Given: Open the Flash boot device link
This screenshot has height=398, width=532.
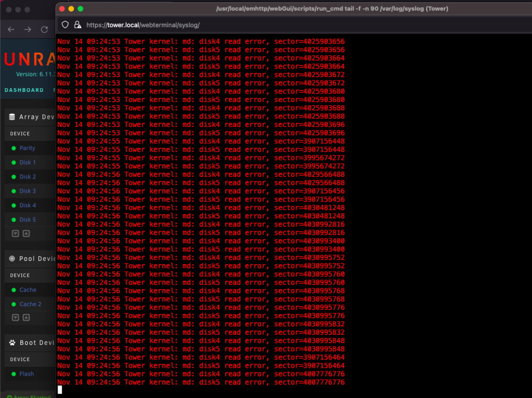Looking at the screenshot, I should pos(27,374).
